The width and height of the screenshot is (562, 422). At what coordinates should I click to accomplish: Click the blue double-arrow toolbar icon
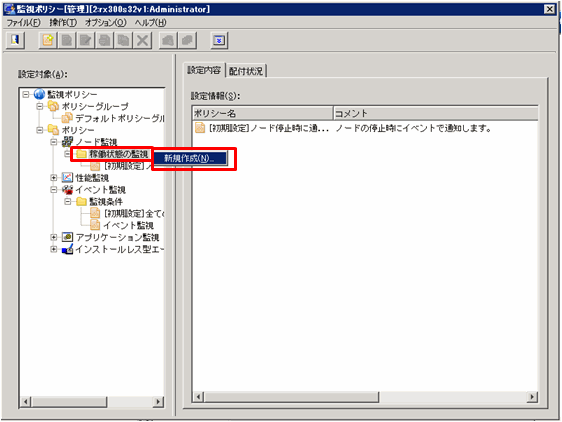click(x=219, y=40)
